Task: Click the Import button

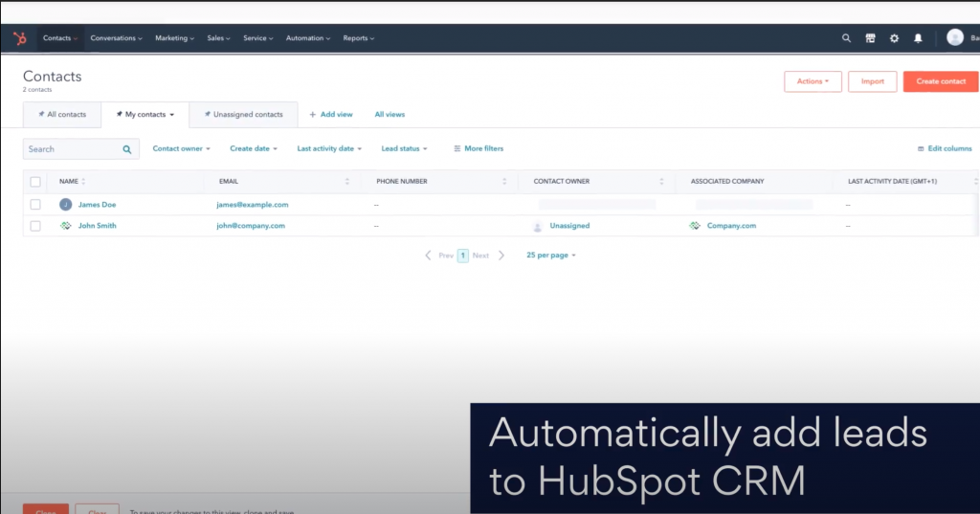Action: pyautogui.click(x=872, y=81)
